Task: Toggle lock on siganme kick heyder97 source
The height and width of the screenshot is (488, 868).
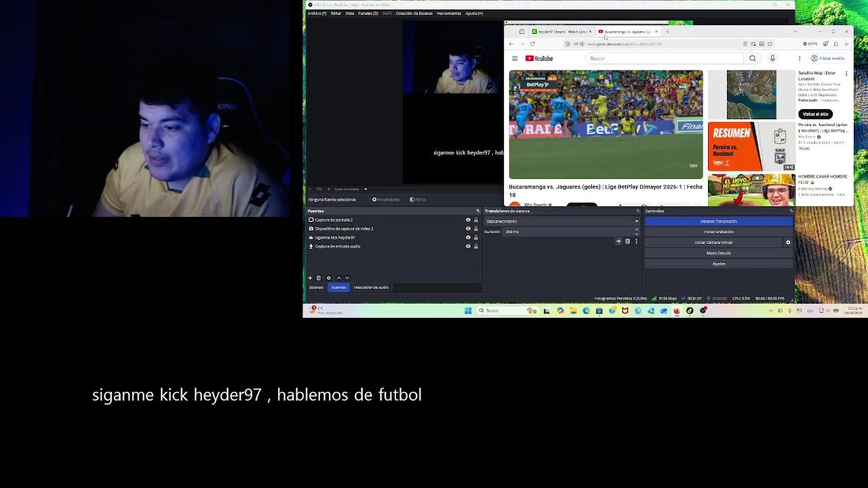Action: click(476, 237)
